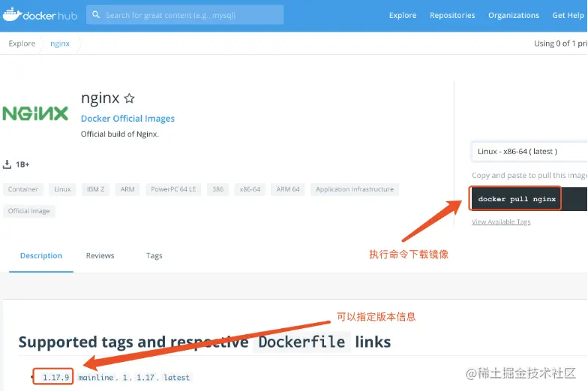Image resolution: width=588 pixels, height=392 pixels.
Task: Select the 386 architecture chip
Action: point(217,189)
